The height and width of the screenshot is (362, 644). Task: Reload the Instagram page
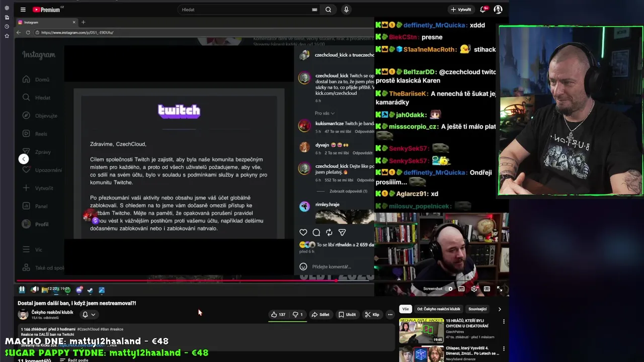(28, 32)
